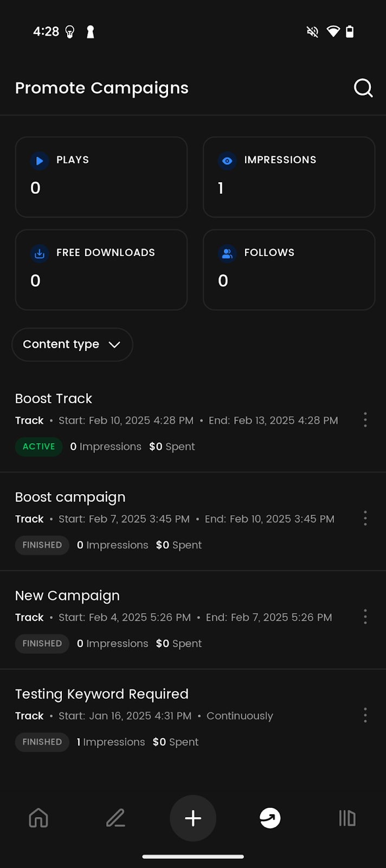Open three-dot menu for Testing Keyword Required
Viewport: 386px width, 868px height.
coord(365,715)
